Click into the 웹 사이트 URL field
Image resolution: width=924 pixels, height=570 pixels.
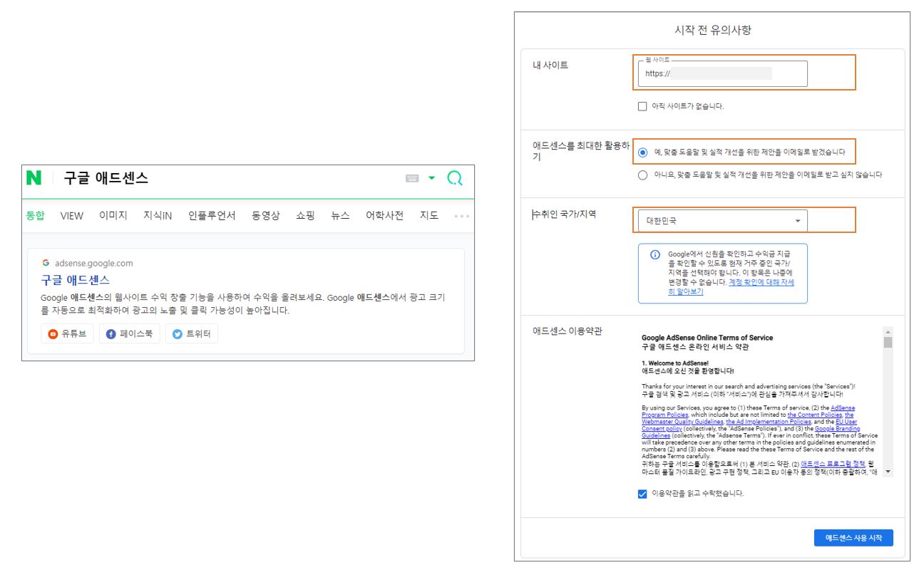point(724,73)
